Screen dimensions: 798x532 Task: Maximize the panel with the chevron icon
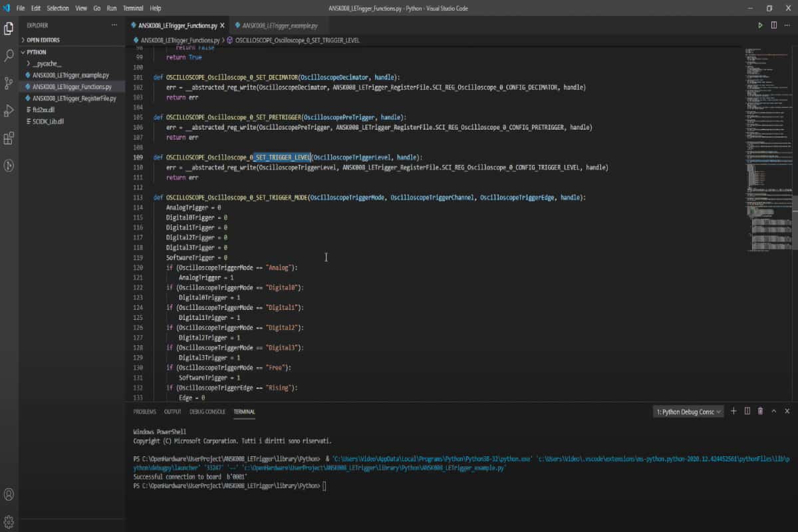(x=773, y=411)
